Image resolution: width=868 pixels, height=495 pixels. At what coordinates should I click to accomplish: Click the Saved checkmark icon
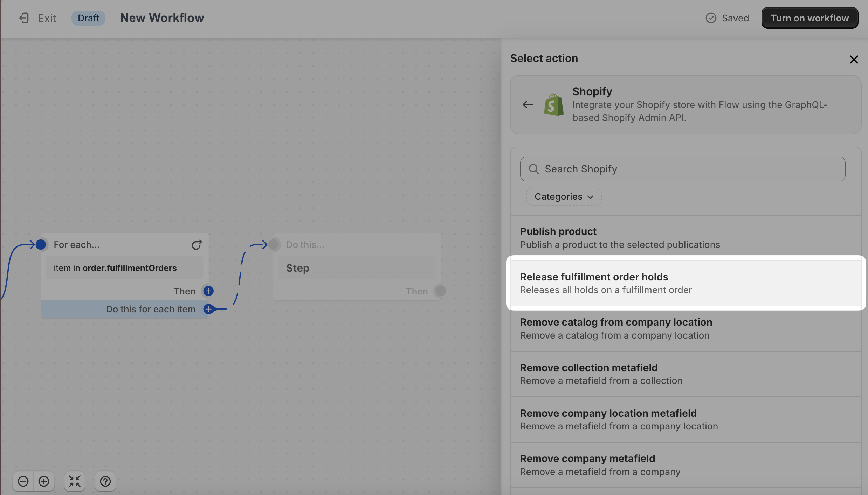(x=711, y=18)
